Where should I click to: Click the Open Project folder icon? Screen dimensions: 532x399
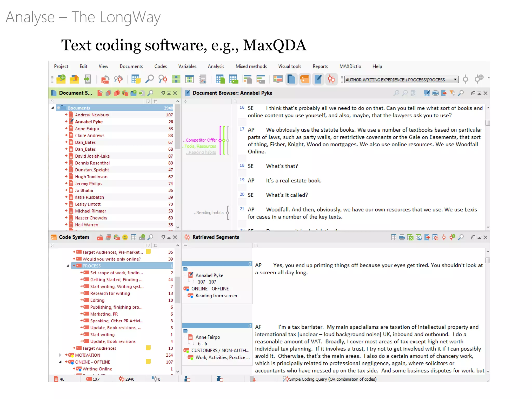click(x=74, y=79)
